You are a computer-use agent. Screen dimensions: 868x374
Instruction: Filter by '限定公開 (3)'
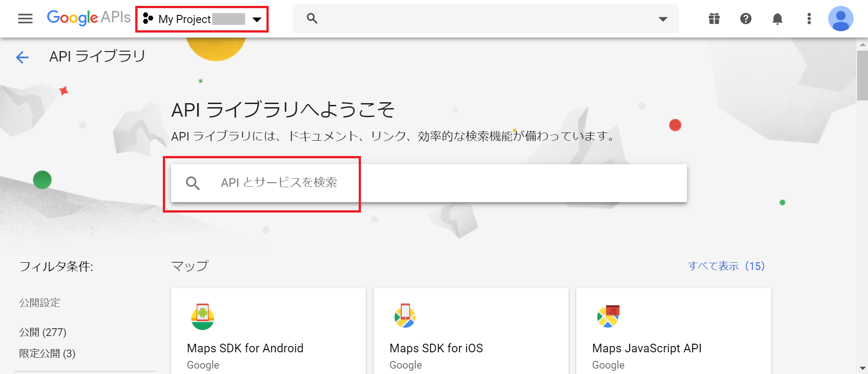pos(47,353)
